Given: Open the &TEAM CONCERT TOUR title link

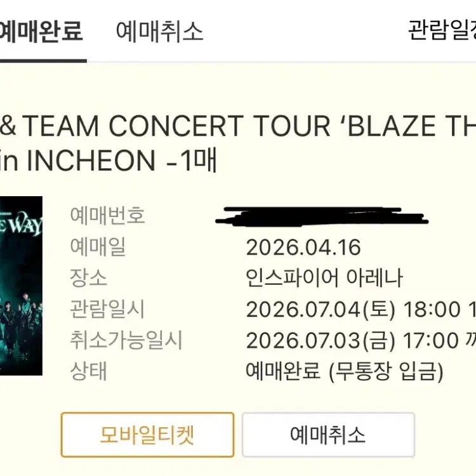Looking at the screenshot, I should click(x=238, y=126).
